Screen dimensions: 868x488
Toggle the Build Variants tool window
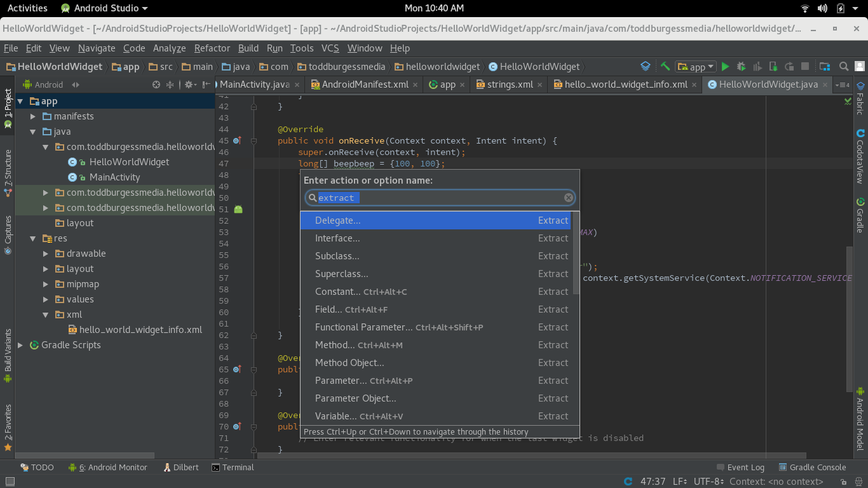click(x=8, y=356)
